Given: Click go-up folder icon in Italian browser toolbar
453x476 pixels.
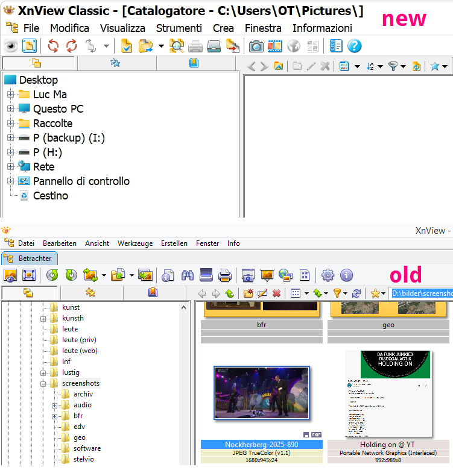Looking at the screenshot, I should (x=278, y=66).
